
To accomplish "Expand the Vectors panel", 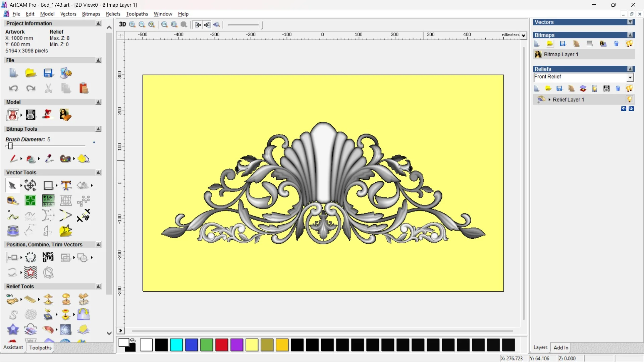I will pos(630,22).
